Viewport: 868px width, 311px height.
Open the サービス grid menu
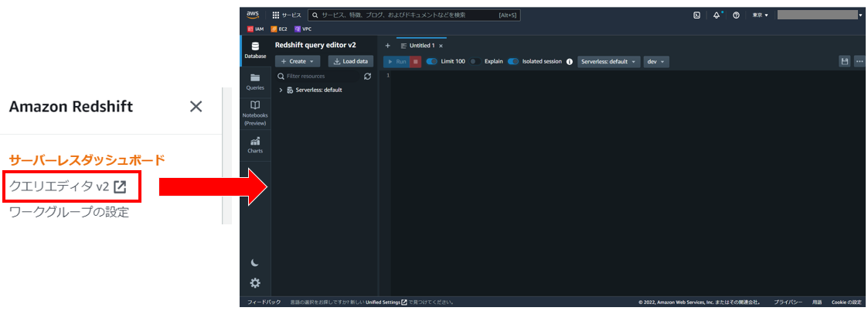(287, 15)
